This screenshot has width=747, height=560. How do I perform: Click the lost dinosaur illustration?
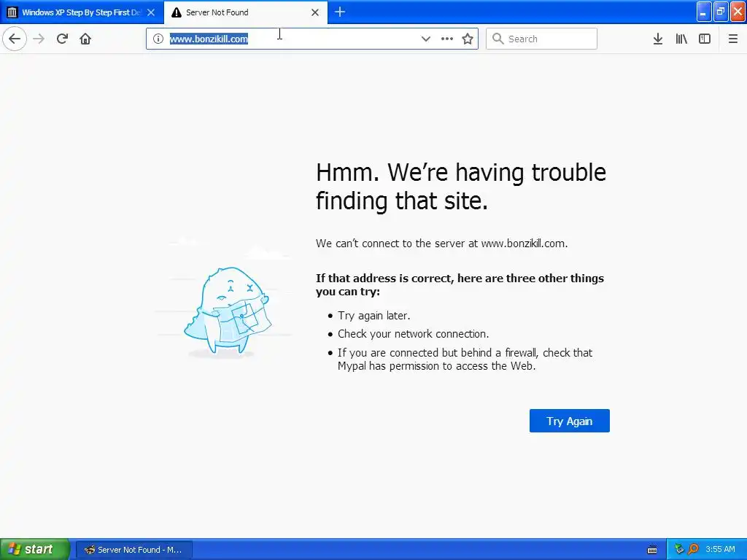pyautogui.click(x=228, y=311)
